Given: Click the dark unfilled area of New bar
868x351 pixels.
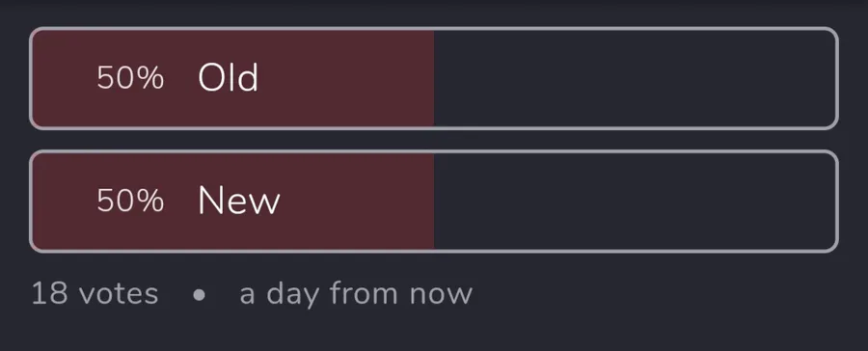Looking at the screenshot, I should pos(635,201).
